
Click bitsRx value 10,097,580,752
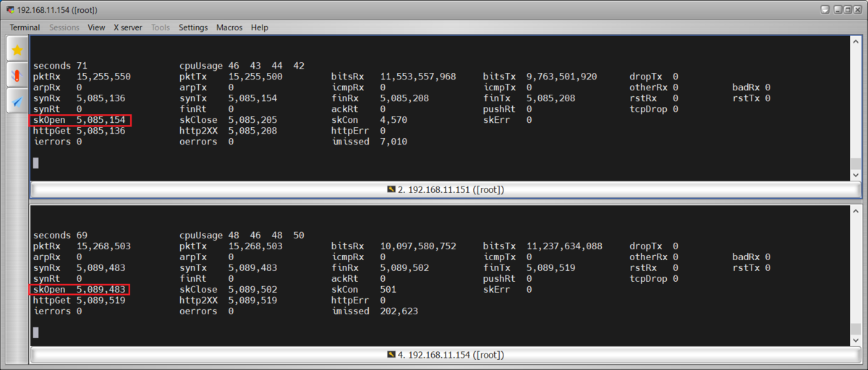point(418,246)
